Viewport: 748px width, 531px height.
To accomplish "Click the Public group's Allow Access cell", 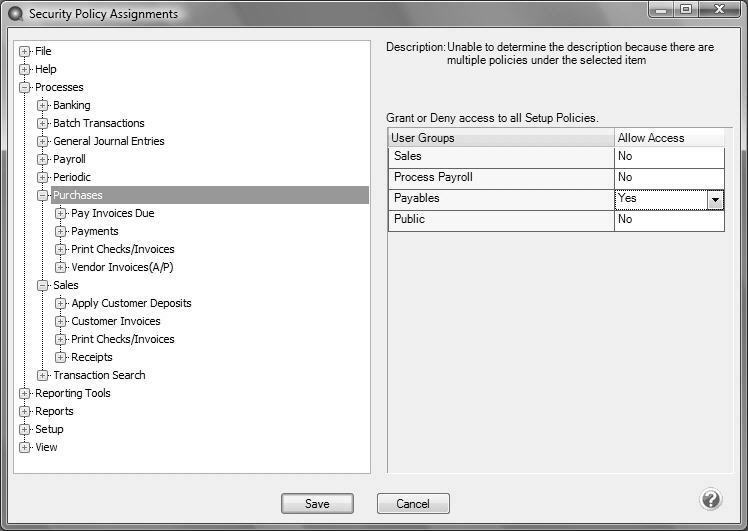I will (668, 220).
